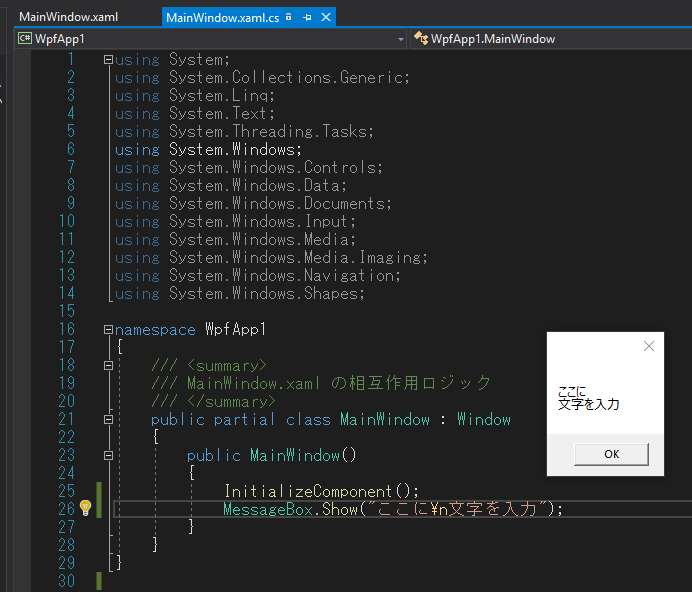Select the MainWindow.xaml.cs tab
This screenshot has width=692, height=592.
222,18
